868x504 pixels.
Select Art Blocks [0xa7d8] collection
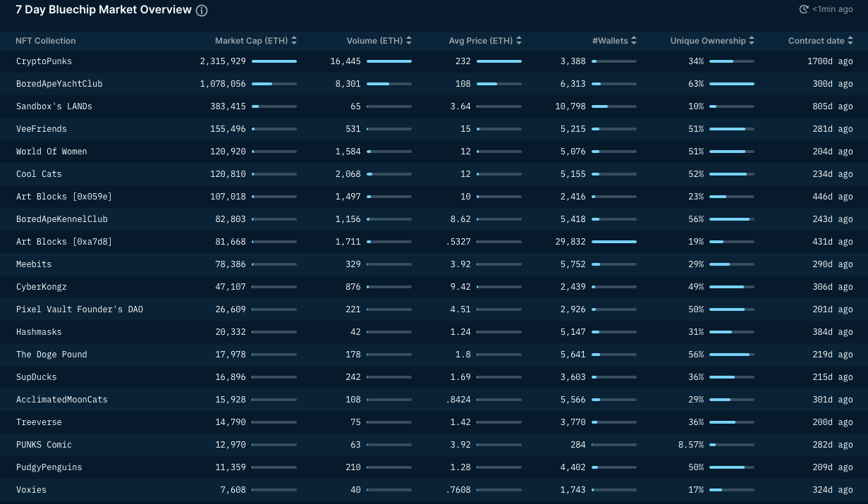64,242
